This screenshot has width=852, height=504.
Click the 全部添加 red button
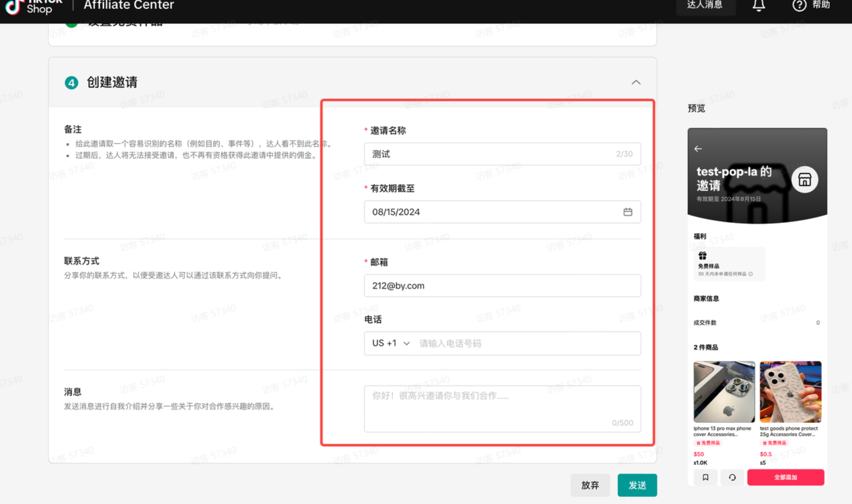[785, 478]
